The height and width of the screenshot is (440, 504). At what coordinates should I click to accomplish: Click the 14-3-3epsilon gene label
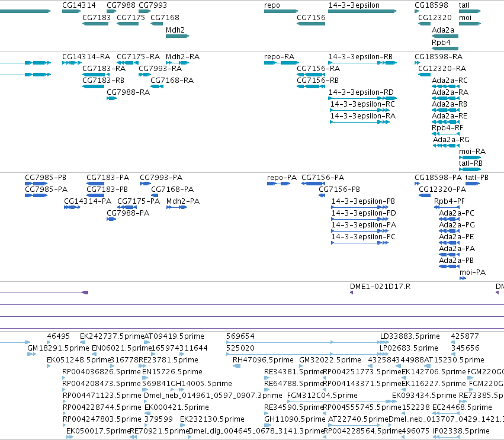[x=354, y=5]
